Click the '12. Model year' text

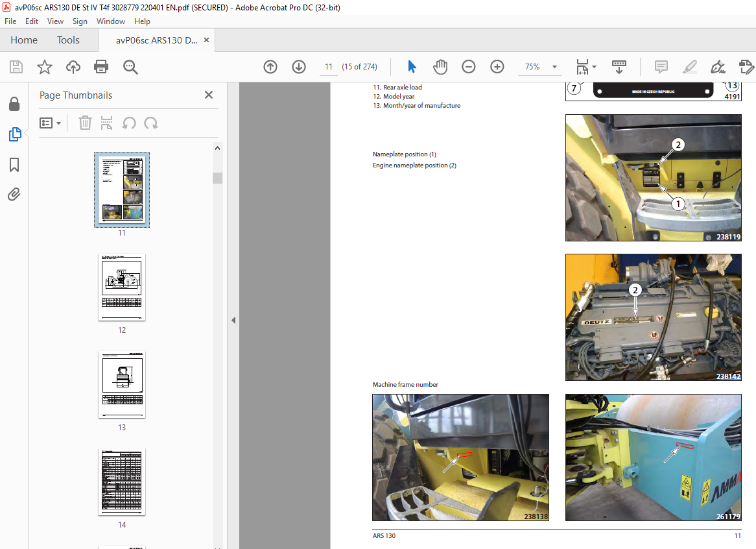pyautogui.click(x=394, y=96)
